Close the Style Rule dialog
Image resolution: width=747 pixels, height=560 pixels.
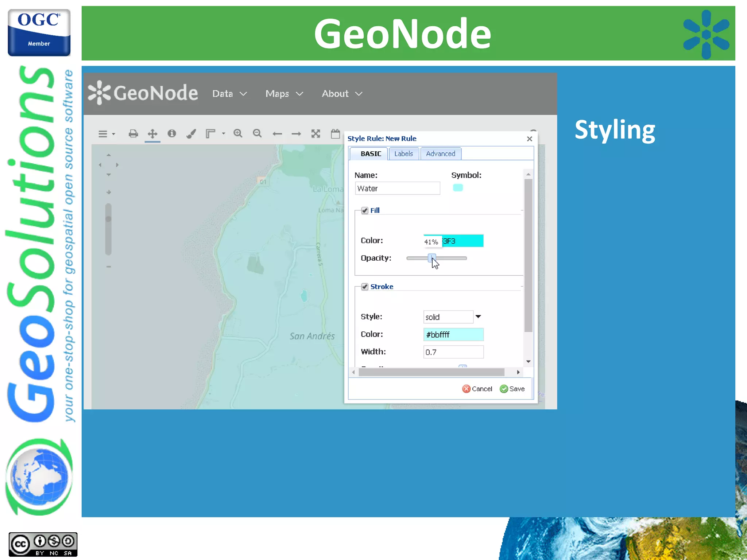[x=530, y=139]
